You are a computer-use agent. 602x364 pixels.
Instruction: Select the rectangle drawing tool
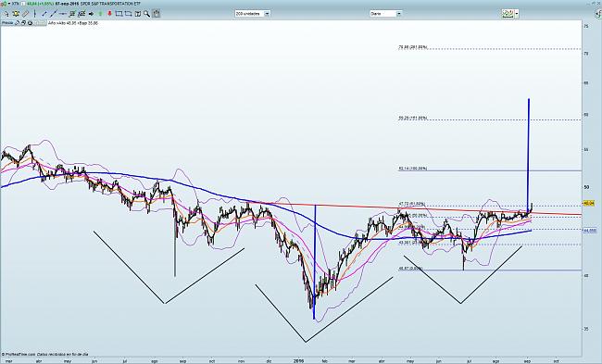(x=119, y=14)
